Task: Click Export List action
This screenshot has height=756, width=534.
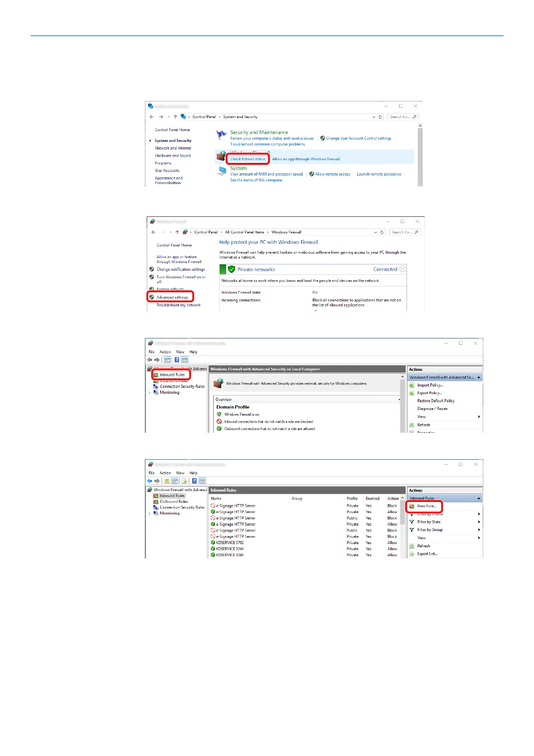Action: coord(427,554)
